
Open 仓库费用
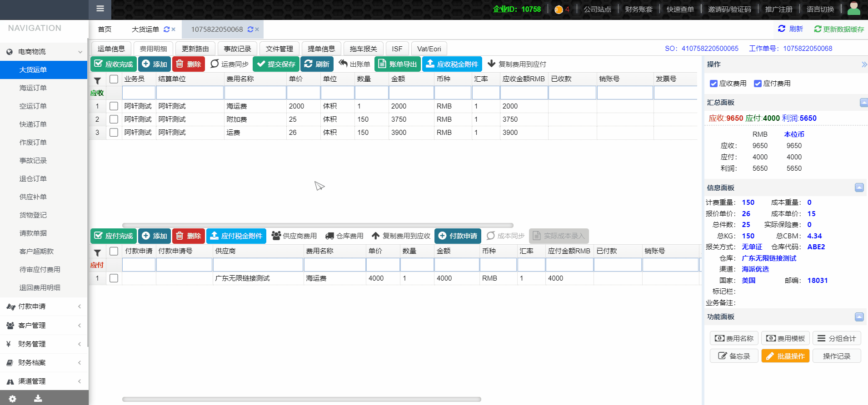[x=344, y=236]
